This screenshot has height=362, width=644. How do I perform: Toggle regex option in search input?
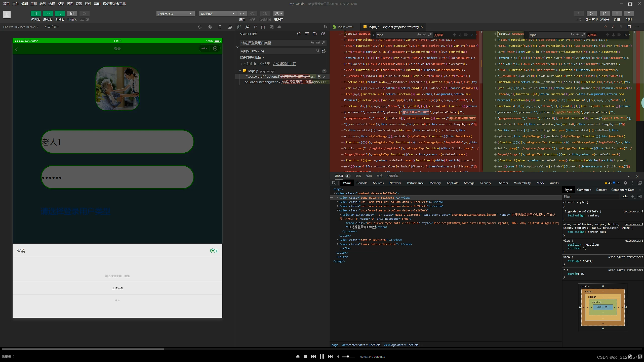[x=324, y=43]
